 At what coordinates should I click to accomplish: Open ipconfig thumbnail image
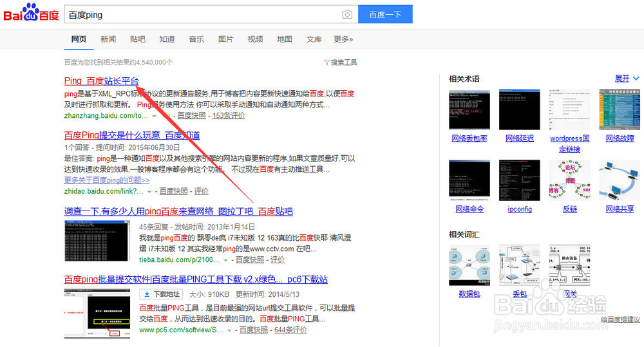[520, 181]
